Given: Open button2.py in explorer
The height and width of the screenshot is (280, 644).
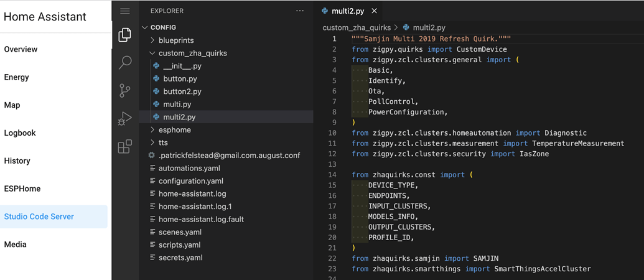Looking at the screenshot, I should click(x=182, y=91).
